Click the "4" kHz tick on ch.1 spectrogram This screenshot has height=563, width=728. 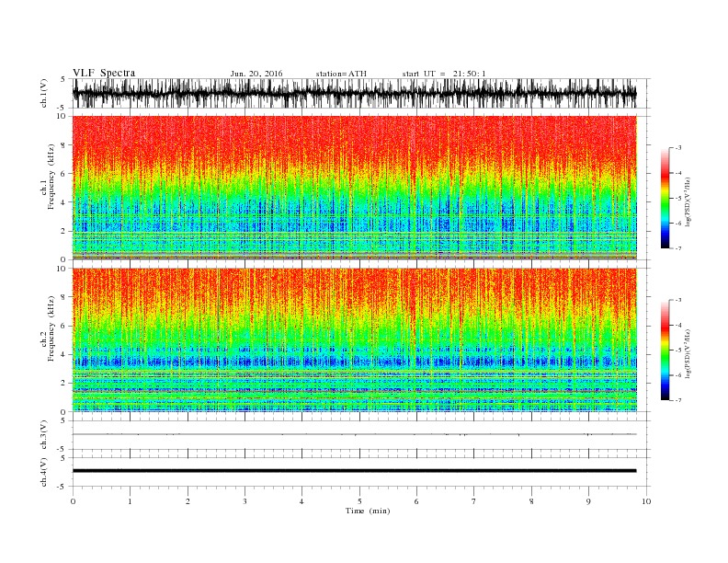(63, 202)
